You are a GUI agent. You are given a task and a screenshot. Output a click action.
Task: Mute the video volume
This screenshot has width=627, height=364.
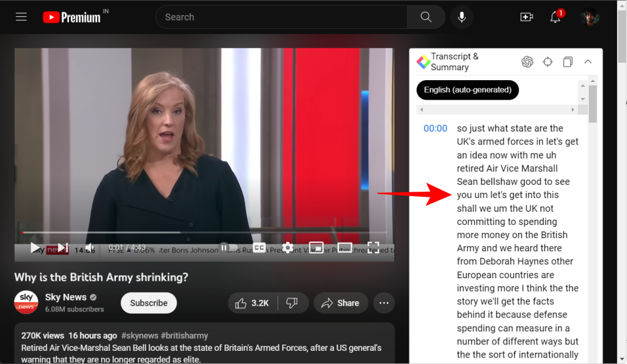pos(90,247)
